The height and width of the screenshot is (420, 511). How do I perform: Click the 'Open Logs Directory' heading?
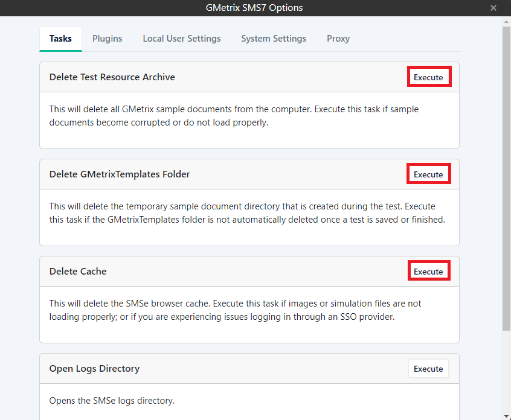pos(94,369)
